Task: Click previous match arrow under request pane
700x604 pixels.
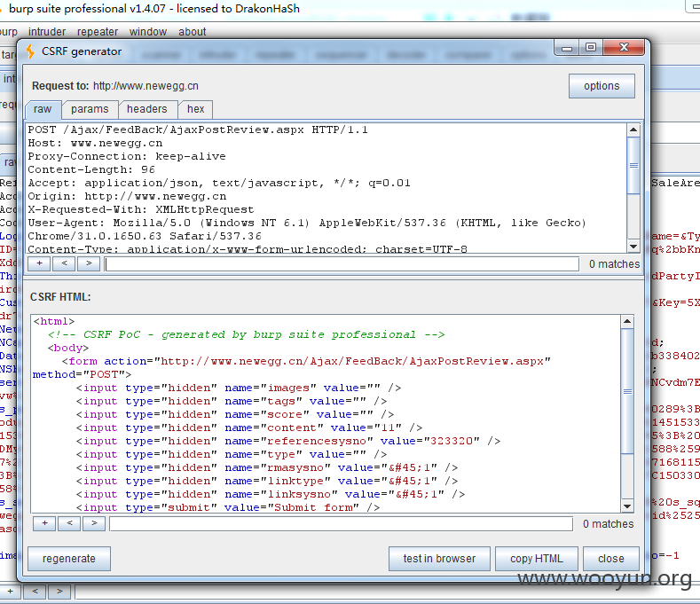Action: (64, 263)
